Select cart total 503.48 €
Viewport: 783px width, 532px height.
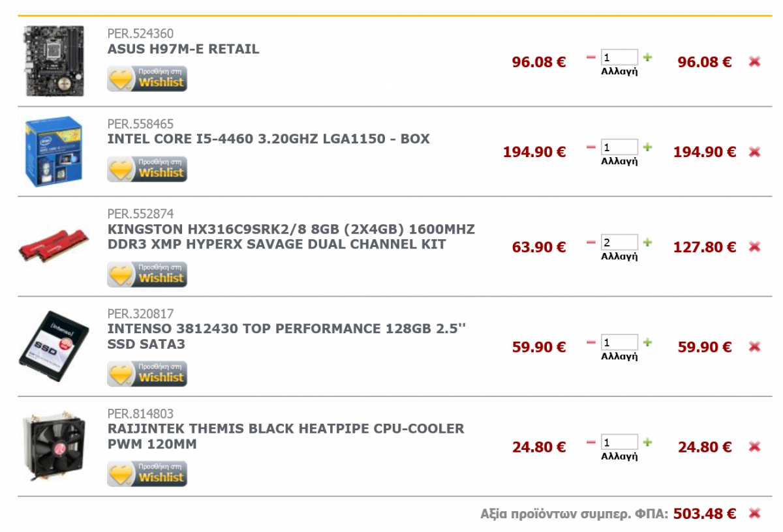tap(705, 514)
